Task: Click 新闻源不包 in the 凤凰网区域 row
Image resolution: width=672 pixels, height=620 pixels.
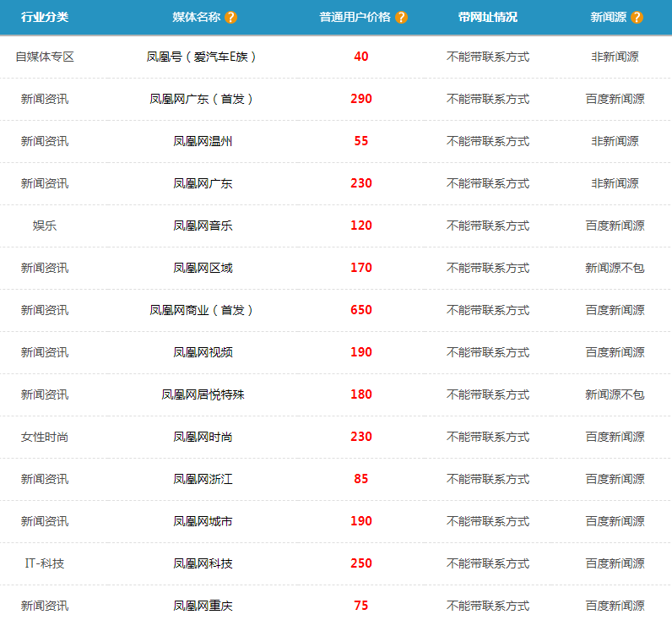Action: tap(615, 268)
